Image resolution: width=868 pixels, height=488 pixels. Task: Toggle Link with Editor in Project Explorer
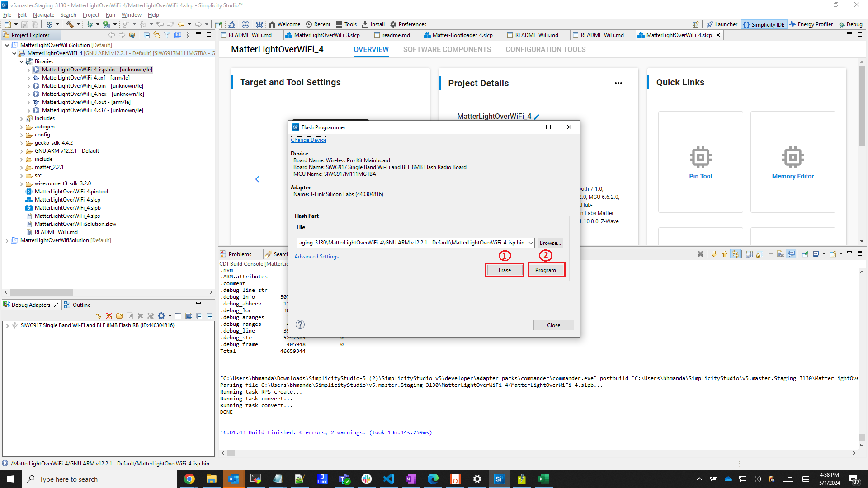[x=157, y=35]
